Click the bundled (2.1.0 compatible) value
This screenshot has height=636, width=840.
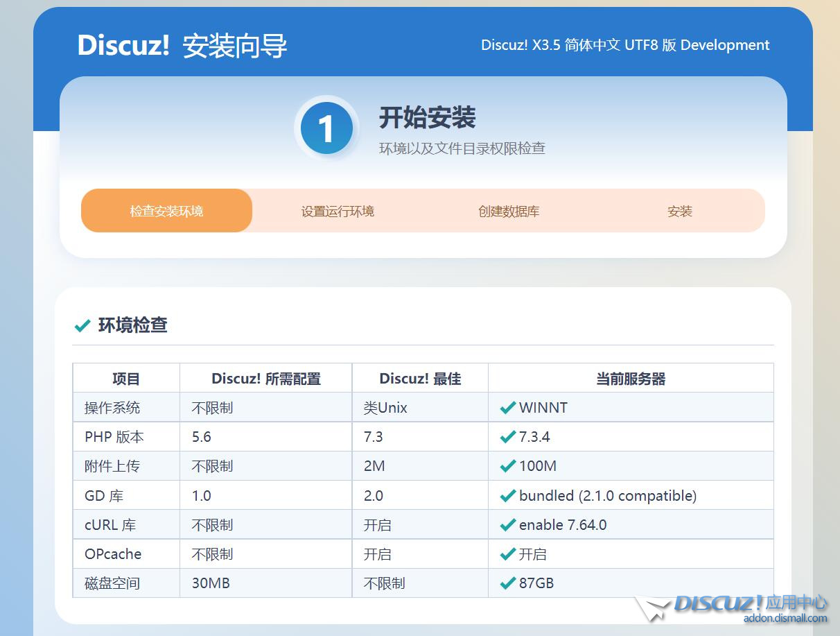coord(608,496)
